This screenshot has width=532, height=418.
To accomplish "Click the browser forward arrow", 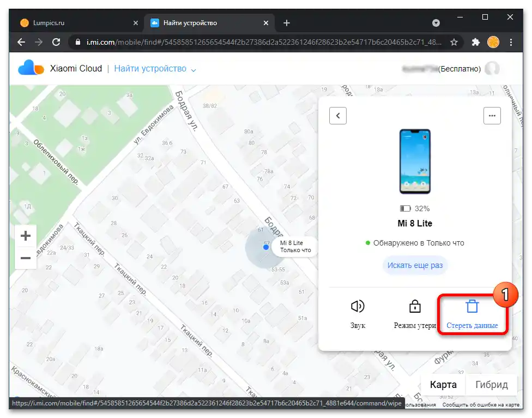I will pyautogui.click(x=39, y=42).
